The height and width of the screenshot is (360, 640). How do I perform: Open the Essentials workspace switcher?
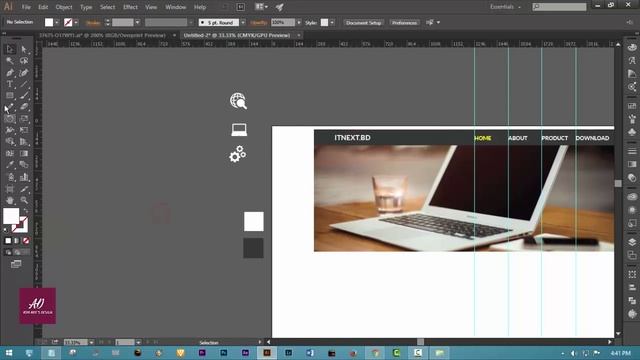tap(505, 7)
